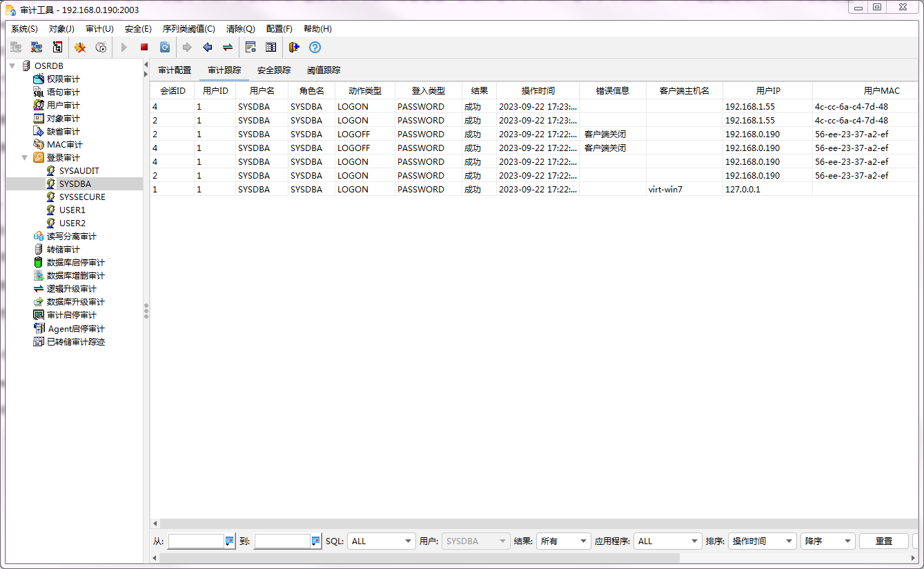Switch to the 安全跟踪 tab
The height and width of the screenshot is (569, 924).
point(274,70)
